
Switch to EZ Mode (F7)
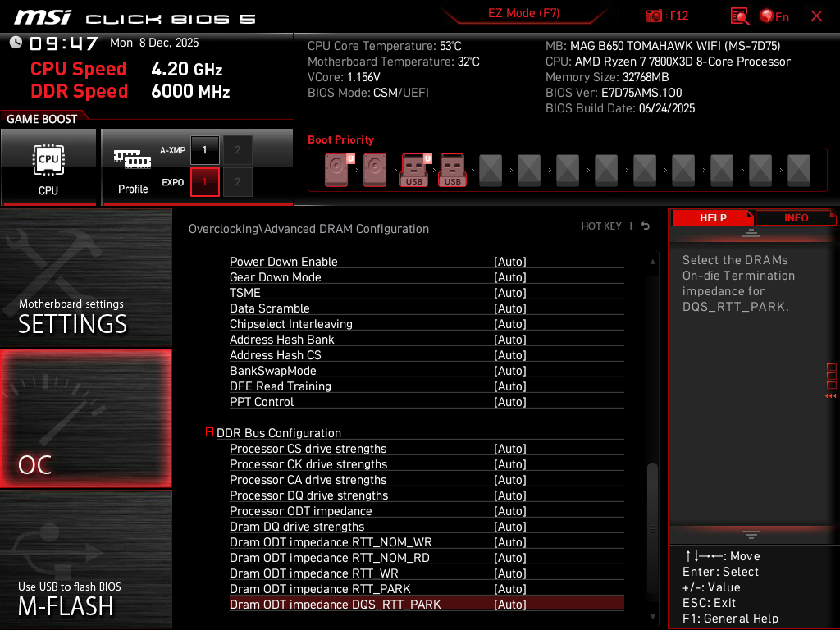click(x=523, y=13)
